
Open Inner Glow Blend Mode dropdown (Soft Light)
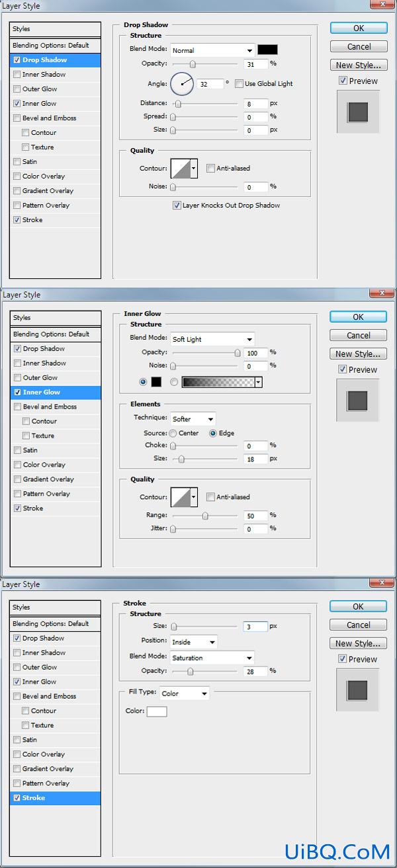tap(212, 339)
